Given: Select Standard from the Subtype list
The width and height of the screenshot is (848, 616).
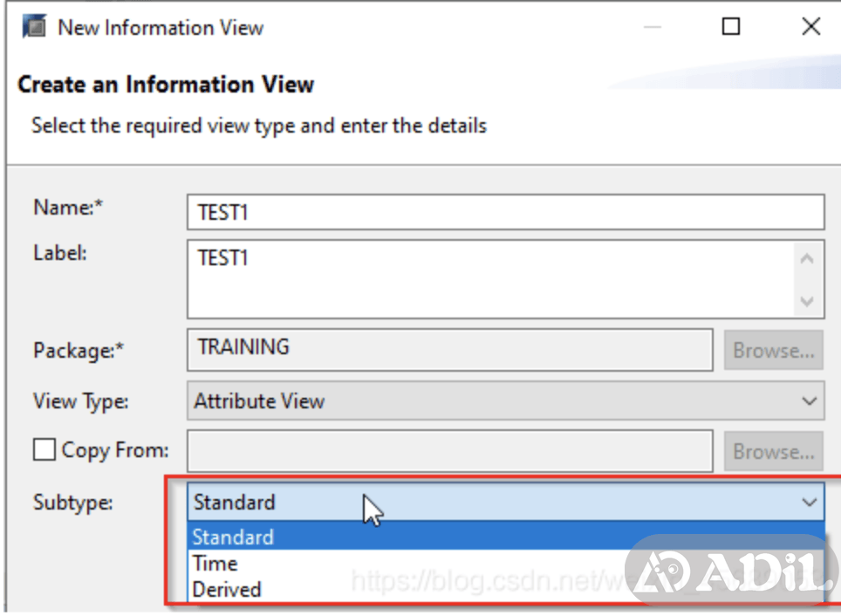Looking at the screenshot, I should tap(233, 537).
